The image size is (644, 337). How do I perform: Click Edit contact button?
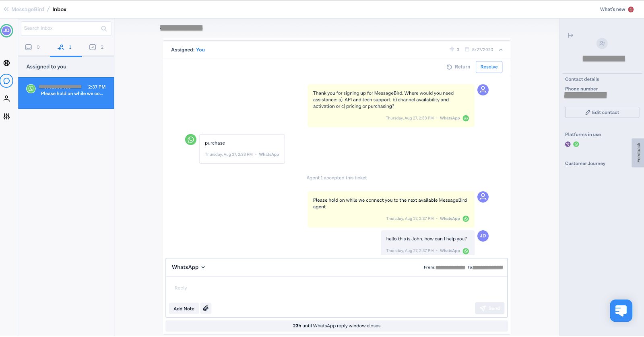602,112
